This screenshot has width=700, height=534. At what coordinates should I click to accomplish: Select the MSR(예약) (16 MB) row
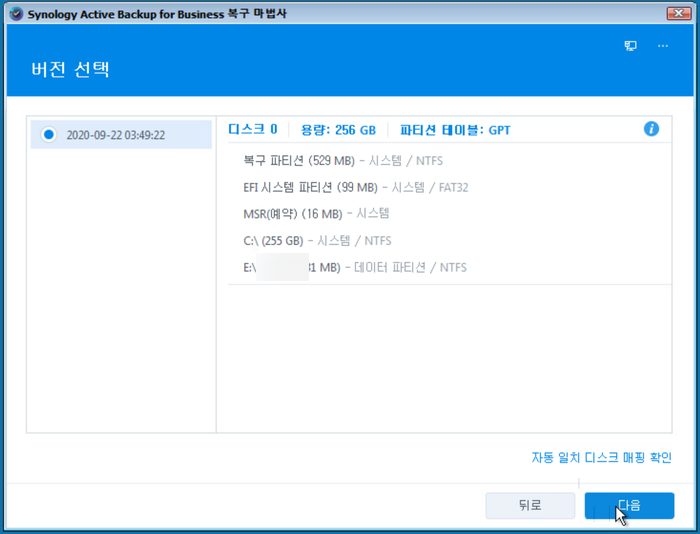coord(316,214)
